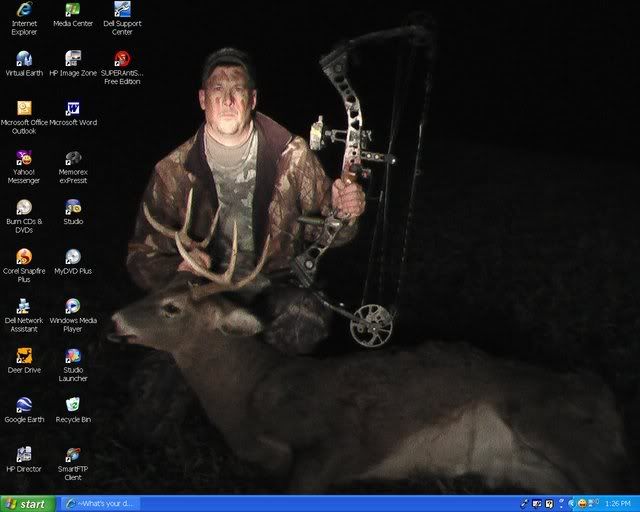Open Yahoo! Messenger desktop shortcut
640x512 pixels.
(x=24, y=167)
